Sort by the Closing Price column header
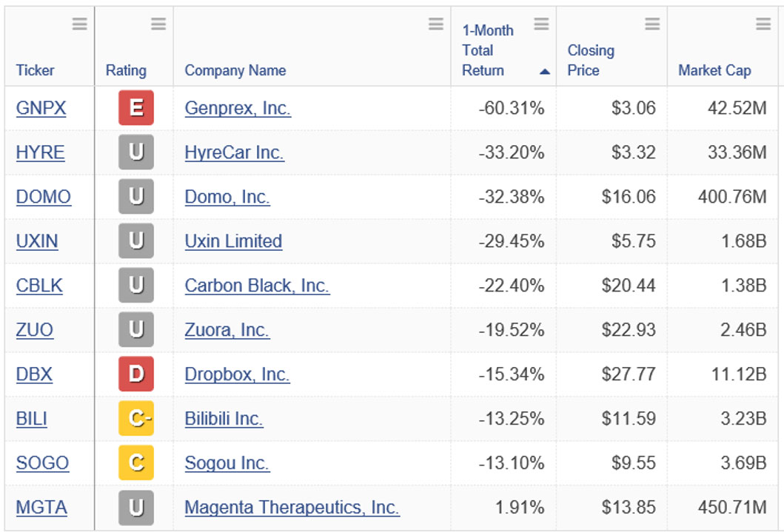This screenshot has width=784, height=532. (591, 61)
